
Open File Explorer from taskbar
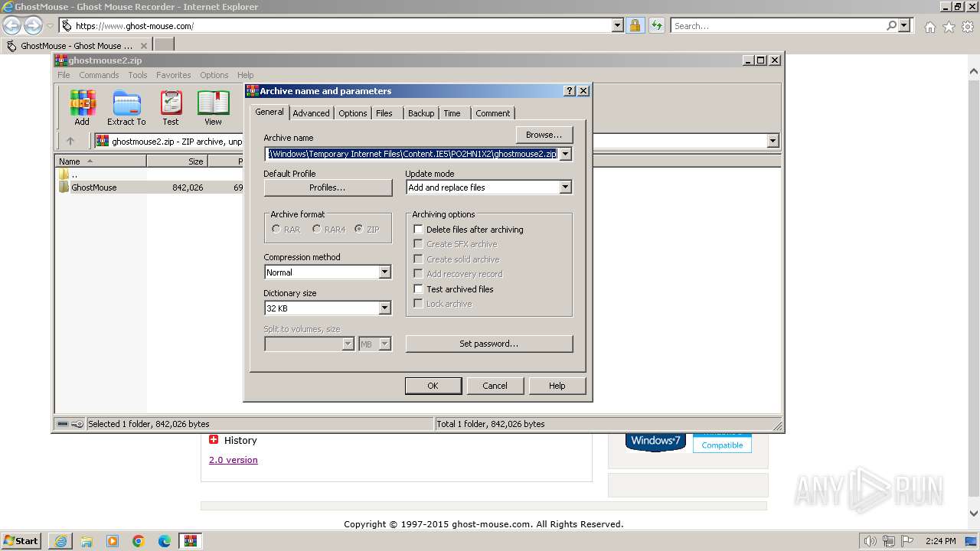(x=87, y=541)
